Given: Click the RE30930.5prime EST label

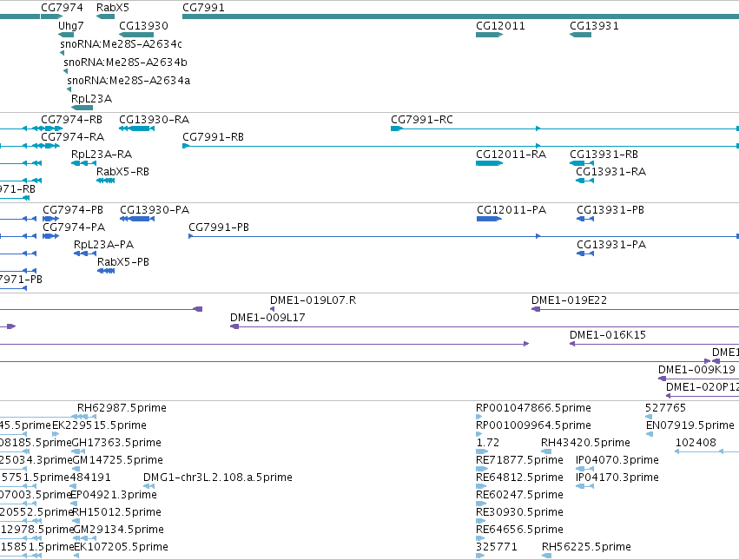Looking at the screenshot, I should (519, 512).
